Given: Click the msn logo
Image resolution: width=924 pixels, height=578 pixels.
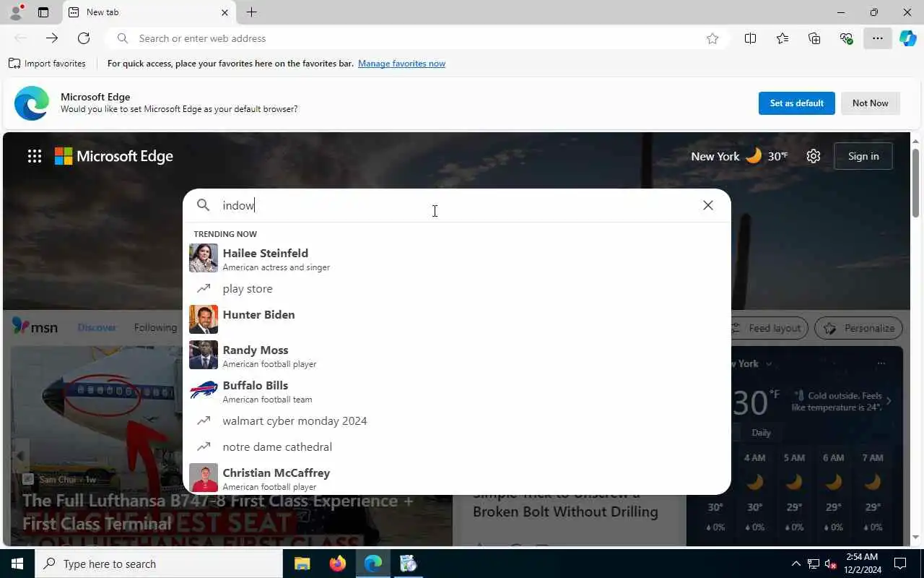Looking at the screenshot, I should pos(35,327).
